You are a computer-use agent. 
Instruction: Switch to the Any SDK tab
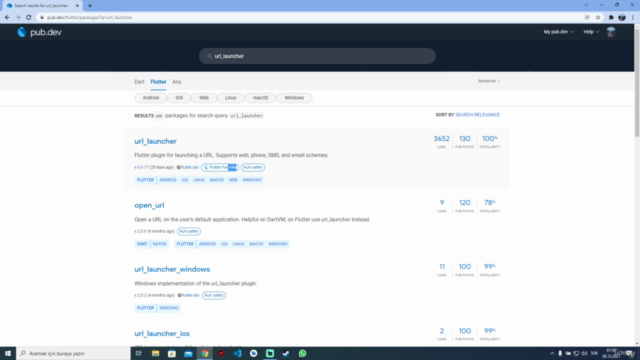tap(177, 82)
